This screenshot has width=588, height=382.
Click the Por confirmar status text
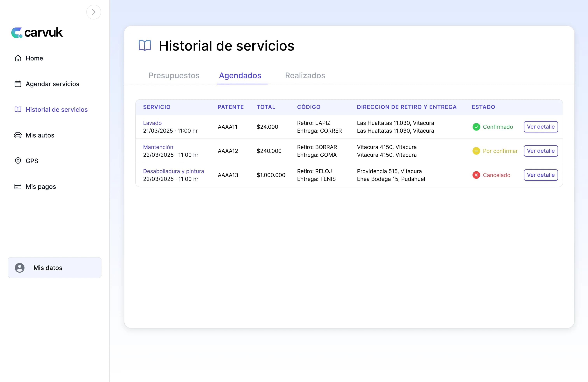click(500, 151)
